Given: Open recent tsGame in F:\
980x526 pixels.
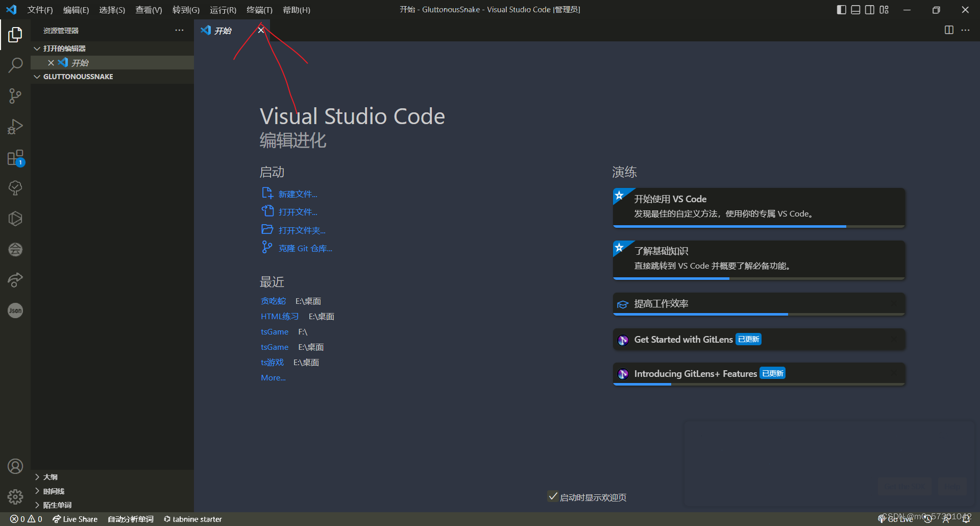Looking at the screenshot, I should [x=275, y=332].
